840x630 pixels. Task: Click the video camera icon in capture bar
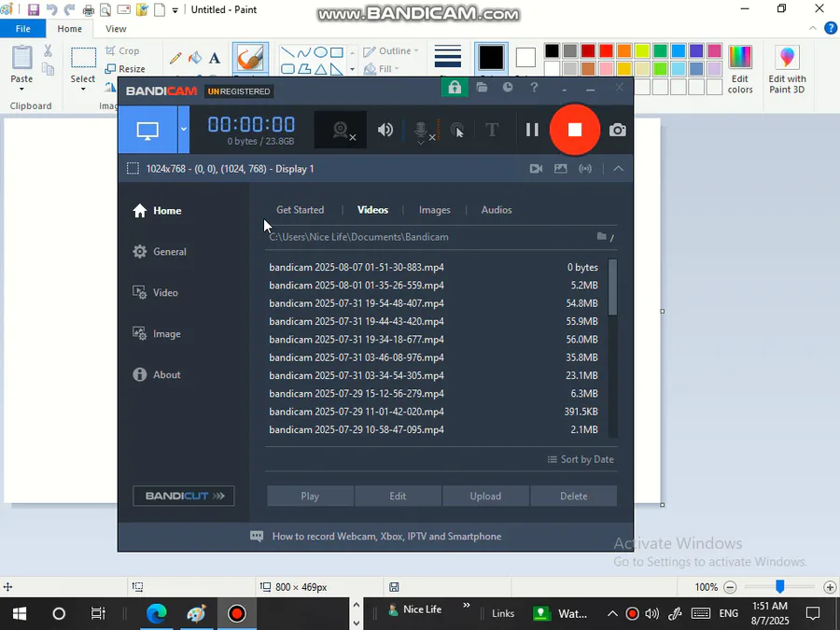(536, 169)
